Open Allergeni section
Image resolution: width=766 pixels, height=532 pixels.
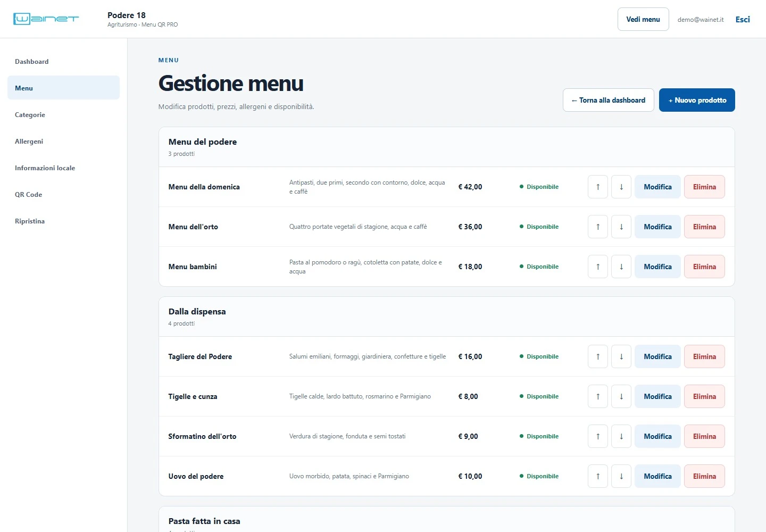click(63, 142)
